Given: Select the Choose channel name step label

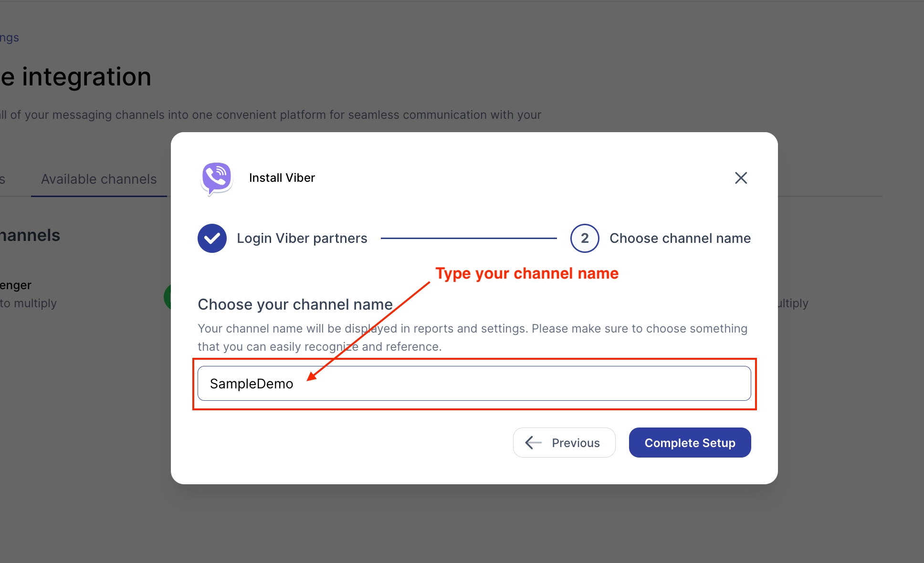Looking at the screenshot, I should [680, 238].
